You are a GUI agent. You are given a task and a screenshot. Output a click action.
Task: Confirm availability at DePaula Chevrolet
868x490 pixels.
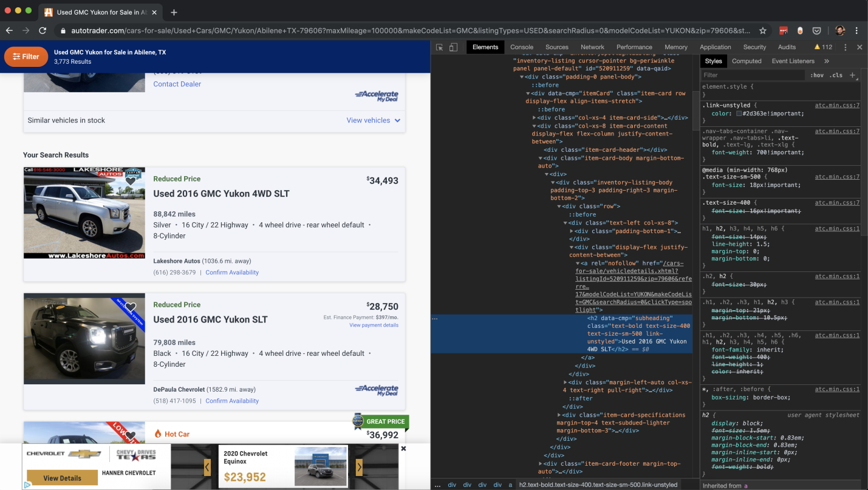click(232, 401)
